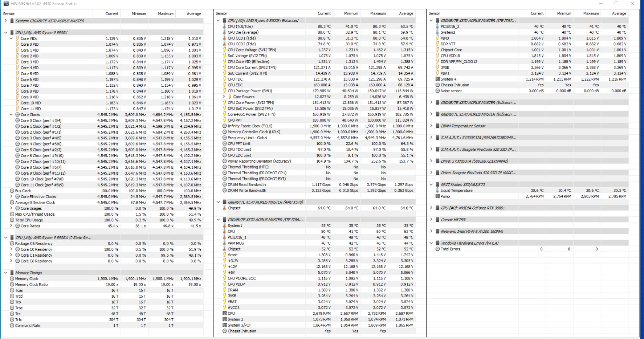Click the power icon next to CPU Package Power (SMU)
Screen dimensions: 644x339
[224, 91]
